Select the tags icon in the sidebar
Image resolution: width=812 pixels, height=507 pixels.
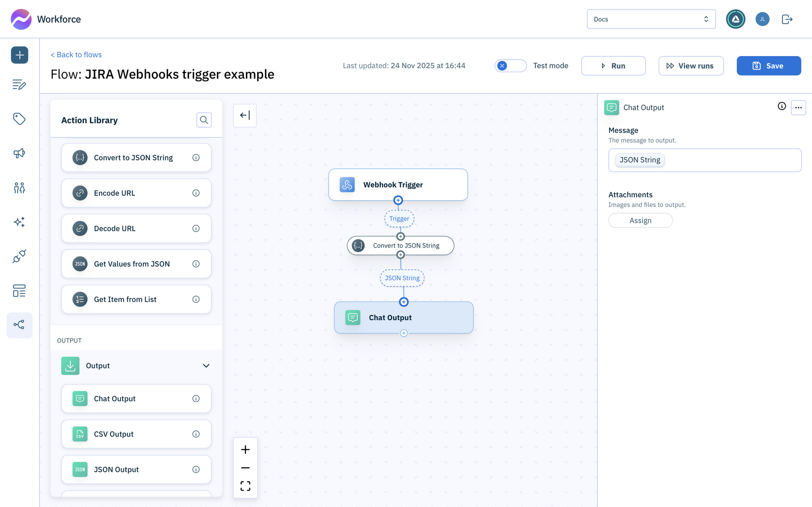[19, 119]
